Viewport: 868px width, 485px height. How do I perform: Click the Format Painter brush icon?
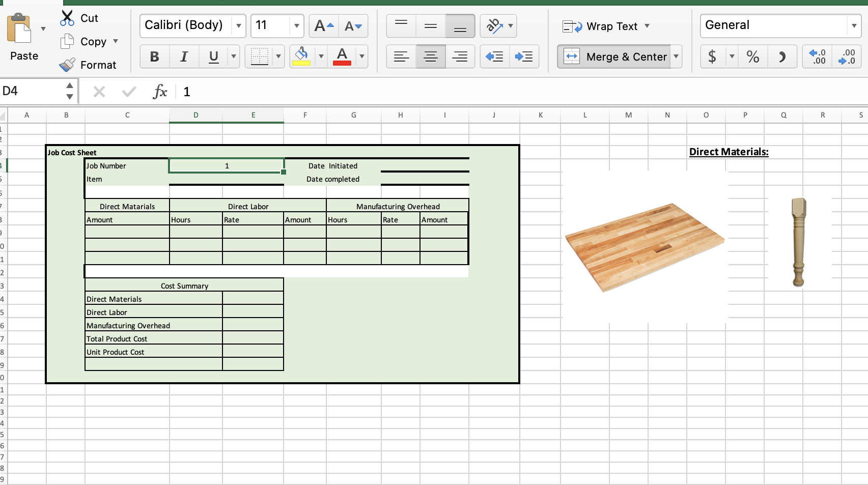(67, 65)
